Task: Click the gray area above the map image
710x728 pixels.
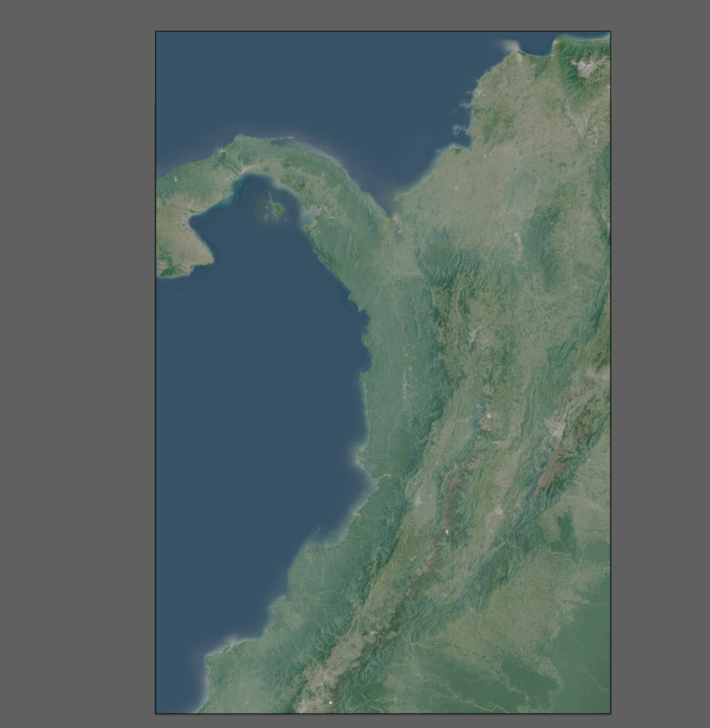Action: pyautogui.click(x=384, y=14)
